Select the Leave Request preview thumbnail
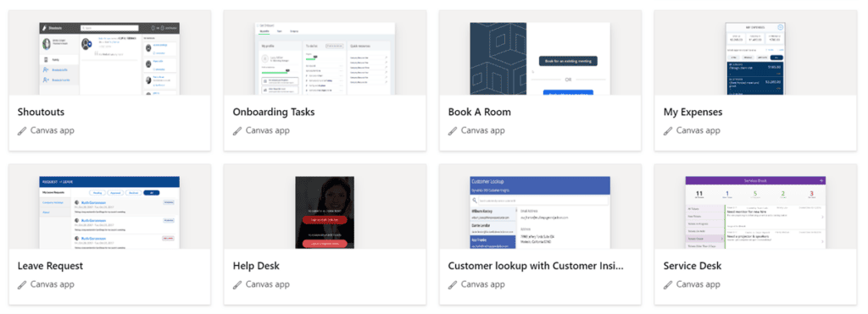The height and width of the screenshot is (314, 868). [x=109, y=212]
